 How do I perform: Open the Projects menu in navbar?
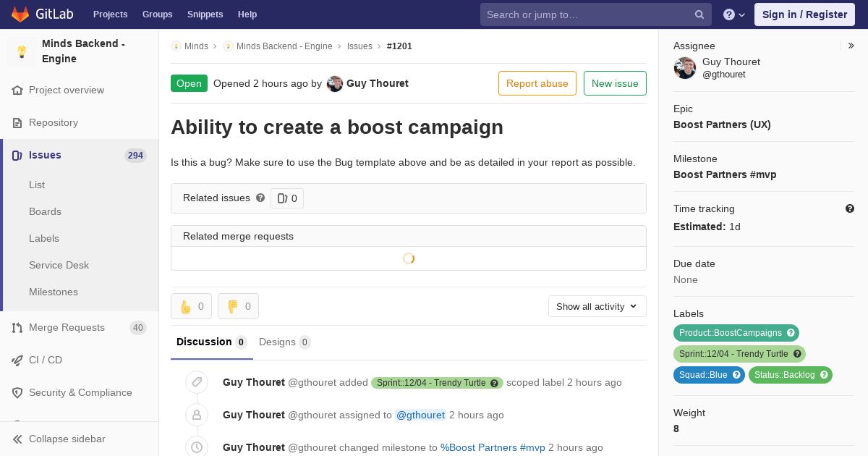pyautogui.click(x=110, y=14)
